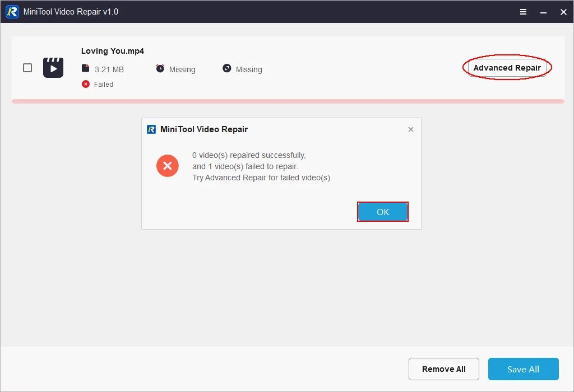Click the 'Try Advanced Repair for failed video(s)' text
Viewport: 574px width, 392px height.
[262, 178]
